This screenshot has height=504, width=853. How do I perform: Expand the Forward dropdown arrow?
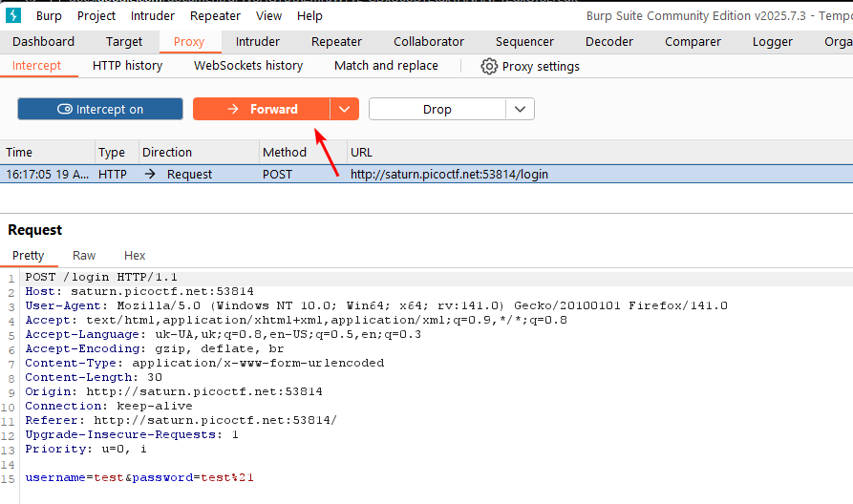pyautogui.click(x=345, y=109)
